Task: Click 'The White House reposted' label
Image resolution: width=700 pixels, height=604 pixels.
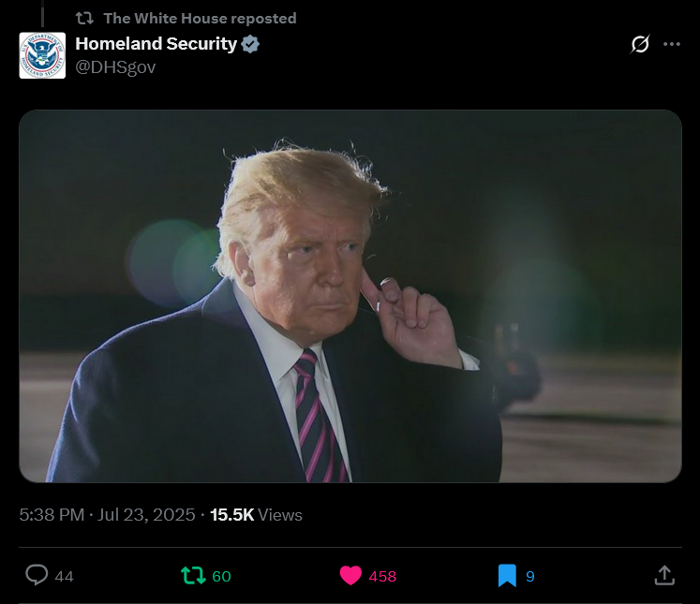Action: tap(200, 19)
